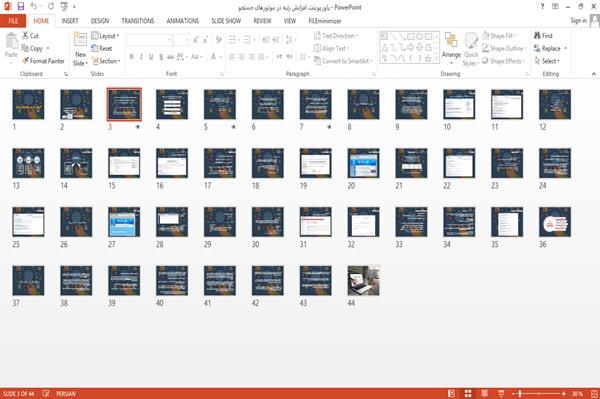Click the Reset slide button
The image size is (600, 399).
(102, 48)
